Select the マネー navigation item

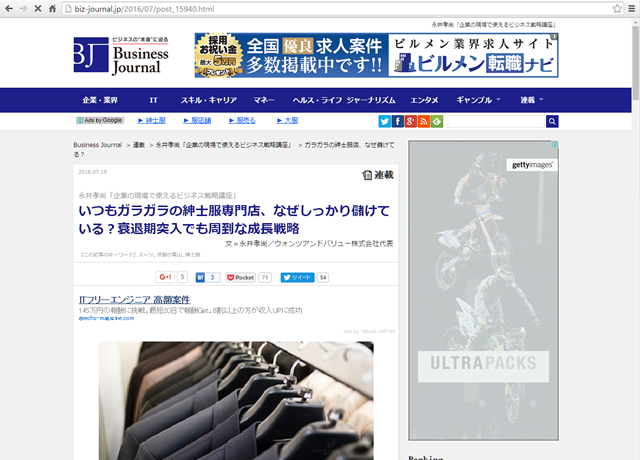264,100
